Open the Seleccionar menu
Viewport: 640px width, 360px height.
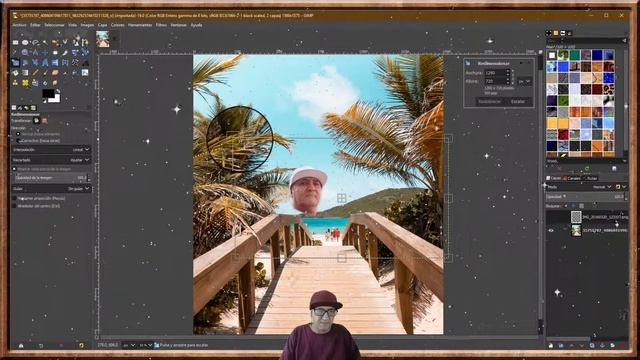54,25
